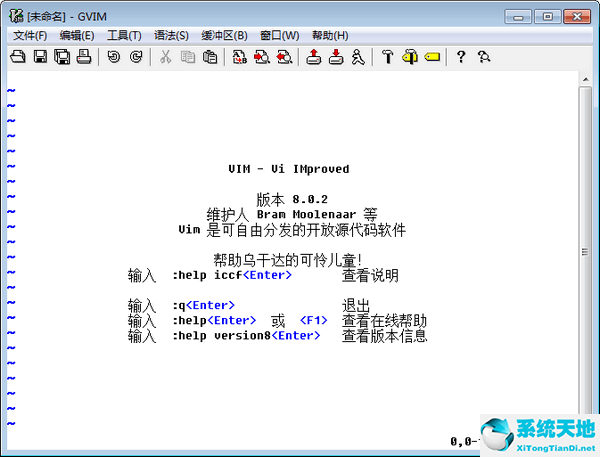Viewport: 600px width, 457px height.
Task: Save current file with floppy disk icon
Action: (40, 57)
